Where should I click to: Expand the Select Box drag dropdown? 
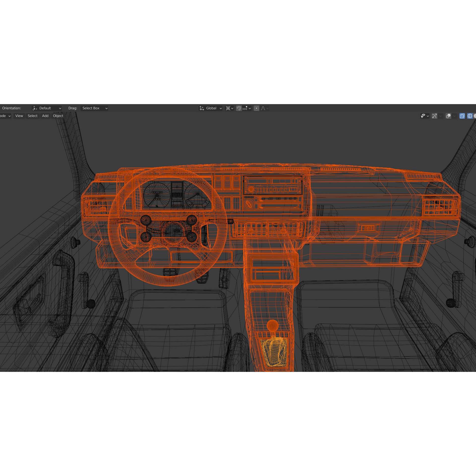pyautogui.click(x=94, y=108)
